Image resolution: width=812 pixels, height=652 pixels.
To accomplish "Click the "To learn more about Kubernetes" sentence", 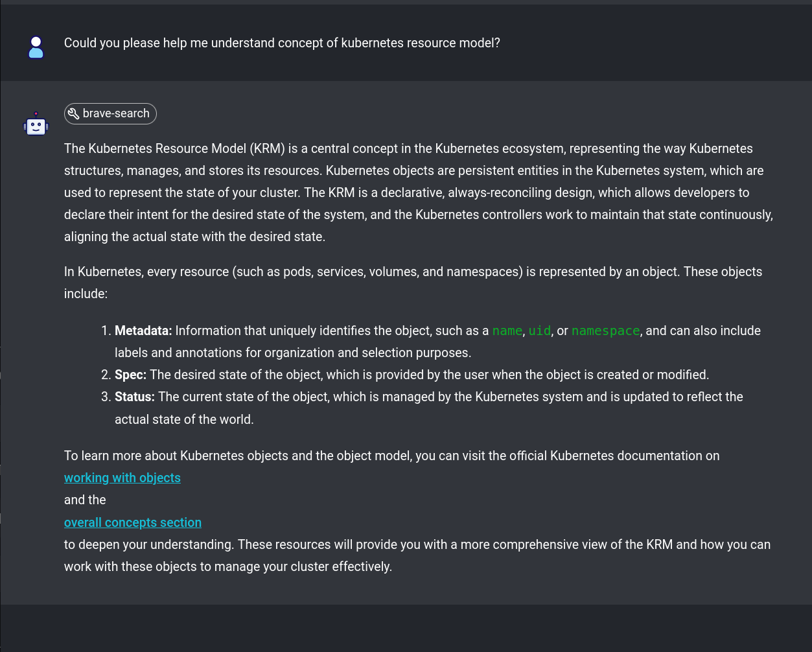I will click(391, 456).
